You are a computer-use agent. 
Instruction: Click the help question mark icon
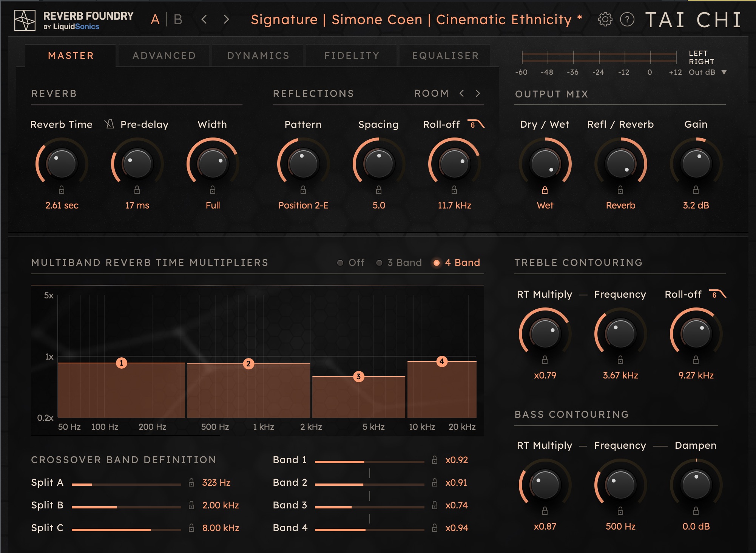pos(627,19)
